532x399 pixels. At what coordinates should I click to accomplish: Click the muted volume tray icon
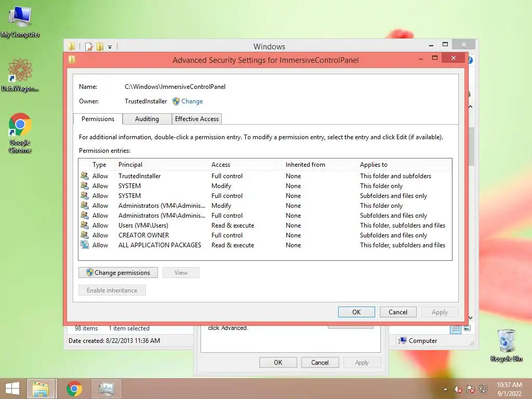(x=458, y=389)
